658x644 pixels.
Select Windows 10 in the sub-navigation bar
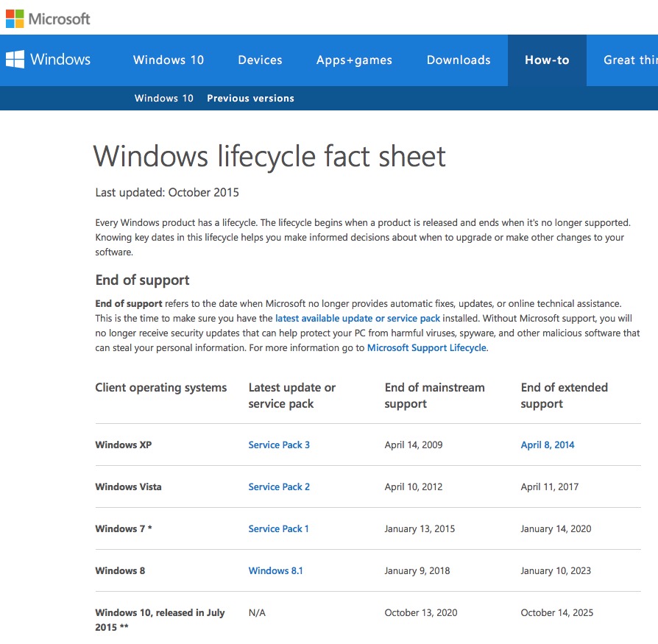(163, 98)
